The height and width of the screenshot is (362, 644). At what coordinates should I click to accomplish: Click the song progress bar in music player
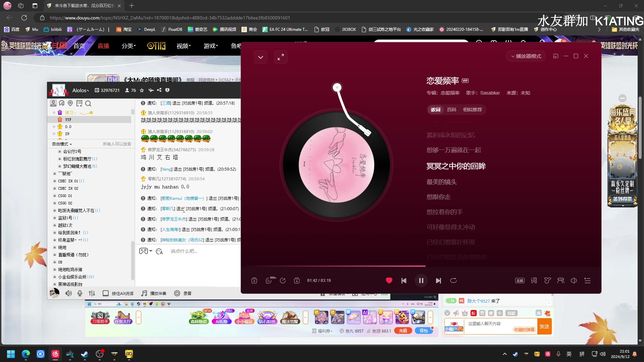421,266
